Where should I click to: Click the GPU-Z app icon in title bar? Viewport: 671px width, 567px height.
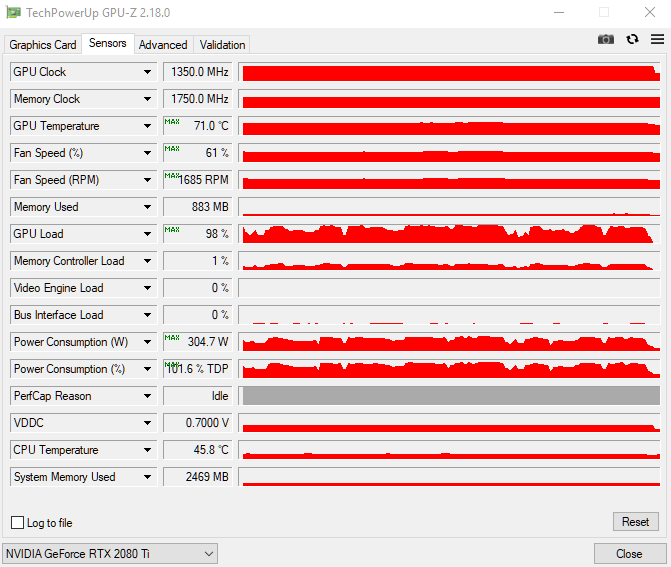point(13,12)
